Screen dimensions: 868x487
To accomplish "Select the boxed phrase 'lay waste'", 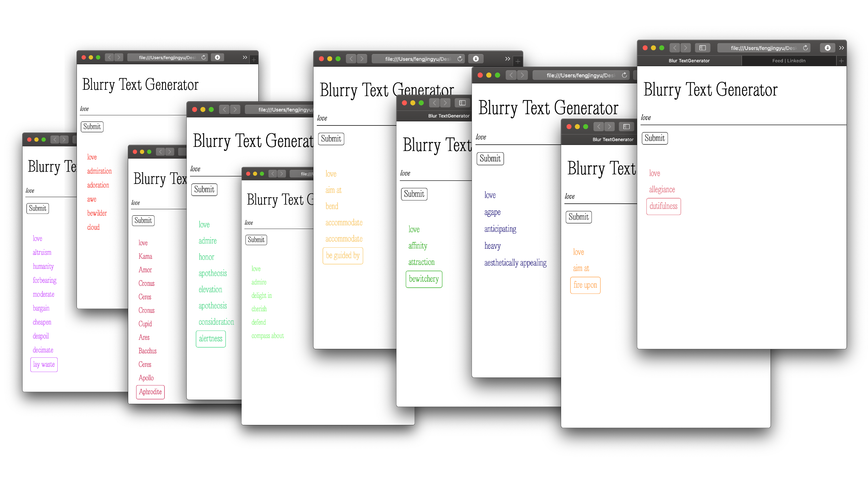I will [44, 365].
